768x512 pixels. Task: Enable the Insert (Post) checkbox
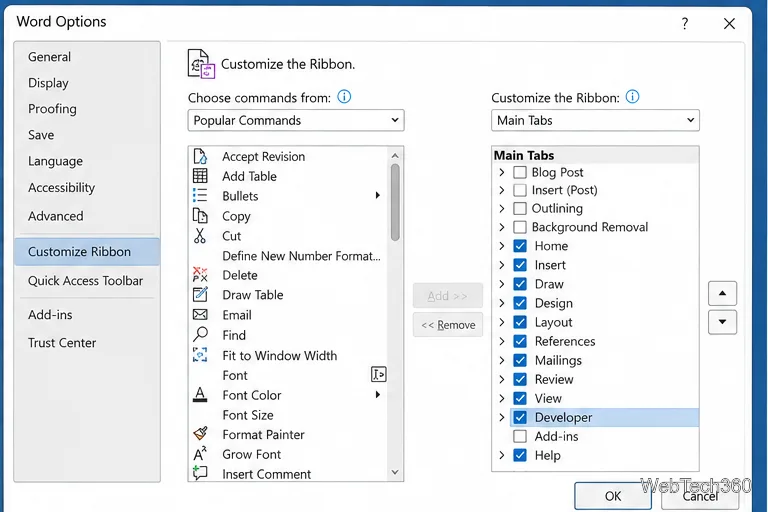pyautogui.click(x=520, y=190)
